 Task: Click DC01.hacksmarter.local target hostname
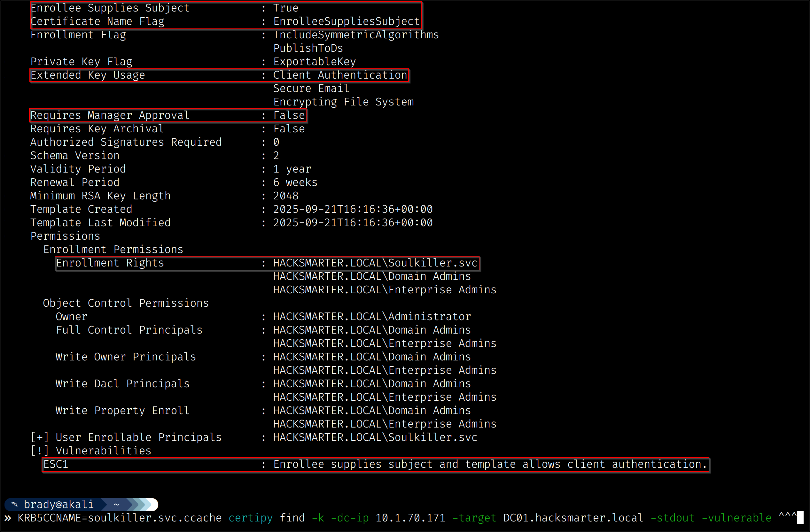tap(573, 518)
